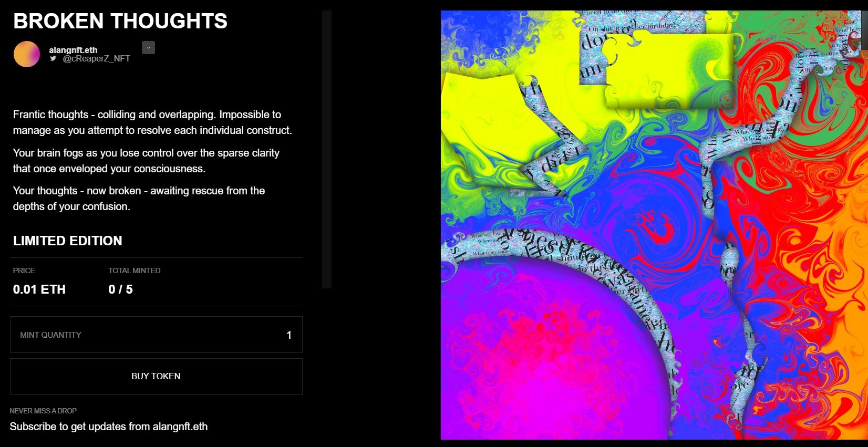Click the vertical scrollbar beside the description

(327, 149)
